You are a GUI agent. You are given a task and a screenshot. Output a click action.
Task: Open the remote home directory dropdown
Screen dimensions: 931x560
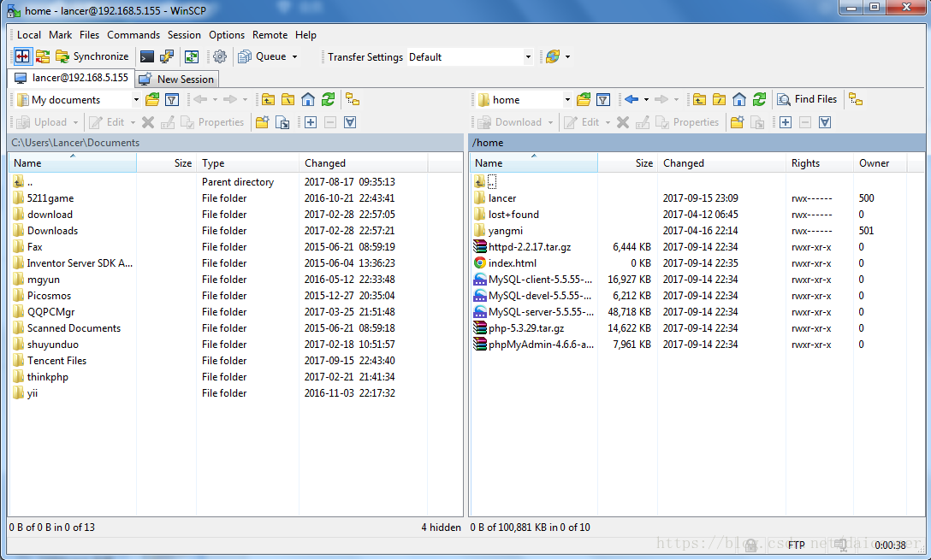coord(567,100)
